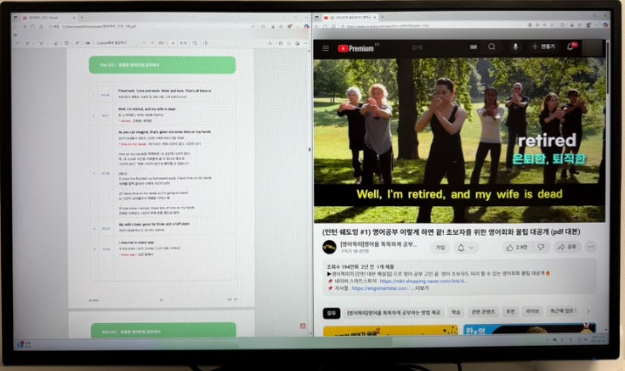Search within the PDF document
This screenshot has height=371, width=625.
(x=270, y=43)
